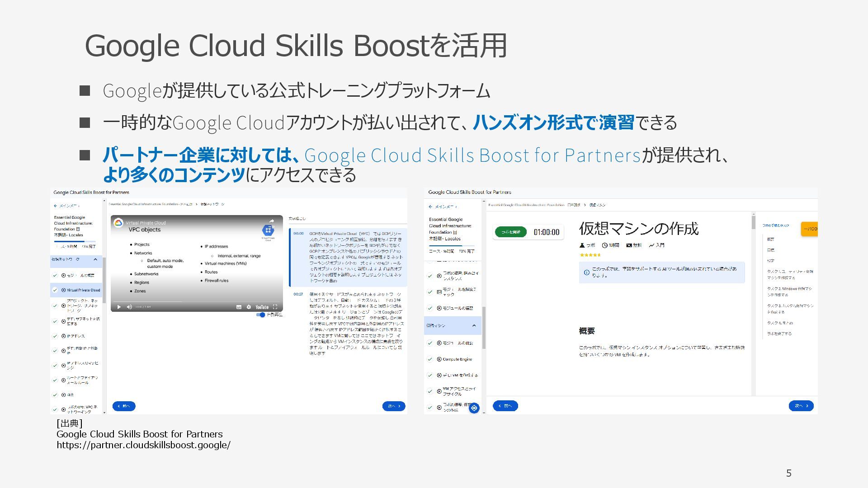
Task: Enter fullscreen on the video player
Action: (275, 307)
